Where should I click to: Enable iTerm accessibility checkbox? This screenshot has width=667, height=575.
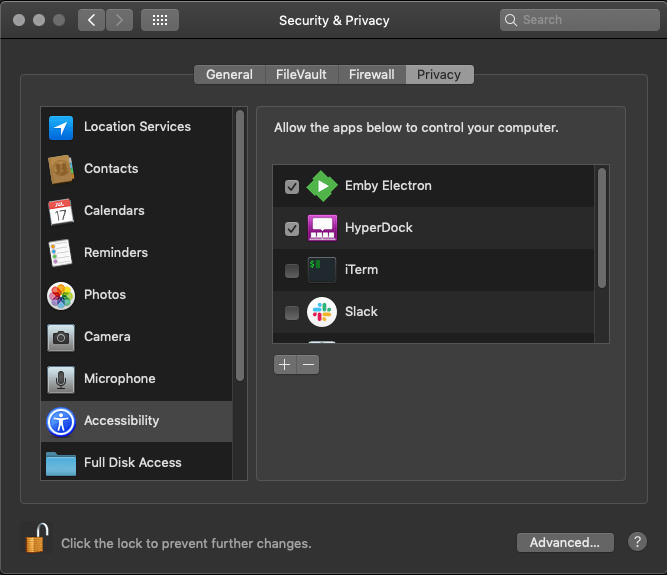[292, 270]
